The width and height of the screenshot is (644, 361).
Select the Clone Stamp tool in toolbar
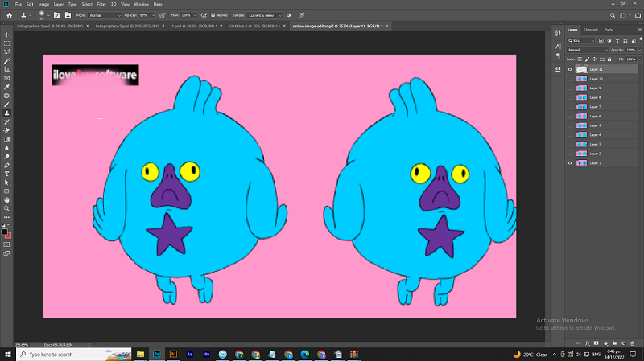(6, 113)
